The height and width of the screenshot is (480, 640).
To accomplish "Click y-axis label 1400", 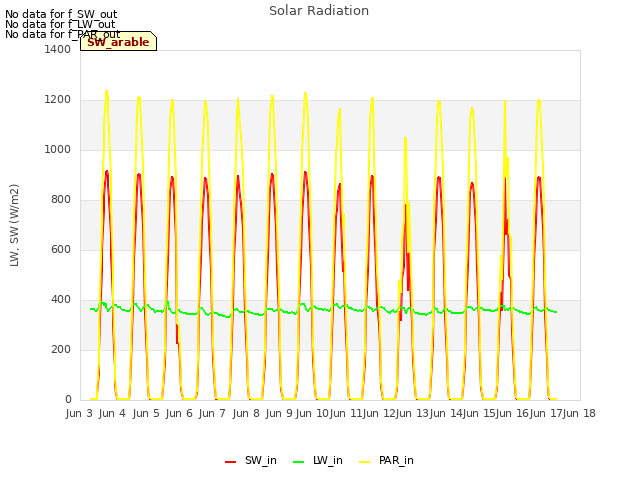I will click(58, 49).
